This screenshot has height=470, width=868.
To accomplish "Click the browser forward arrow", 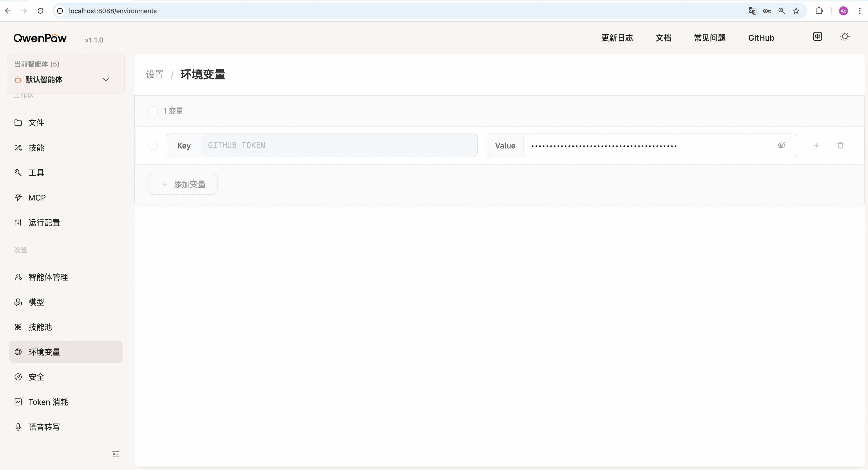I will coord(24,11).
